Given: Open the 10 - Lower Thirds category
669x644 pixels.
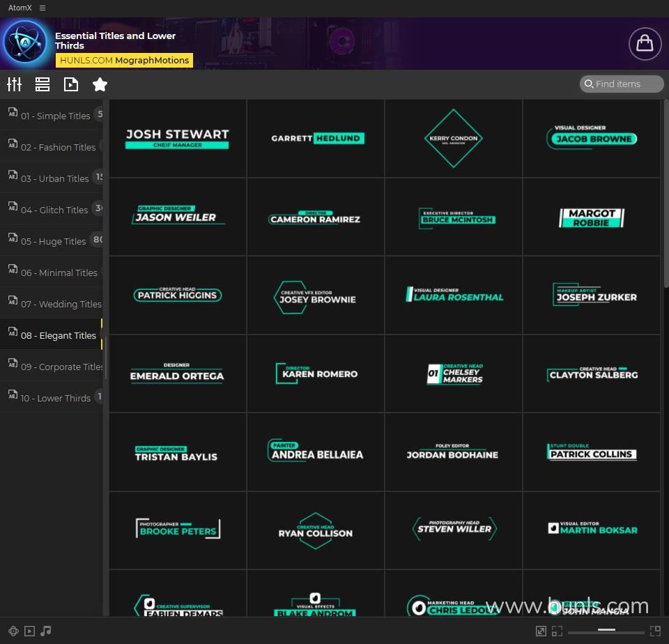Looking at the screenshot, I should click(x=55, y=398).
